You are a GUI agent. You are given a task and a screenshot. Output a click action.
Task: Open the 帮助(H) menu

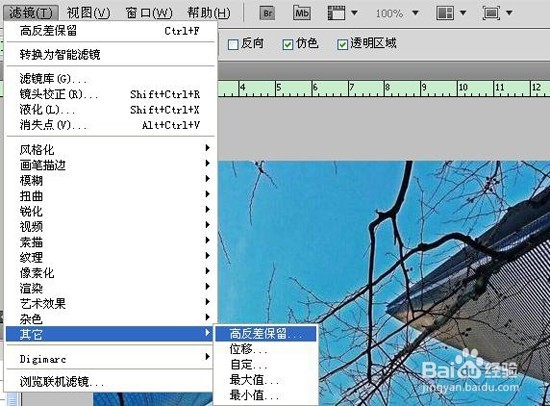[x=208, y=13]
